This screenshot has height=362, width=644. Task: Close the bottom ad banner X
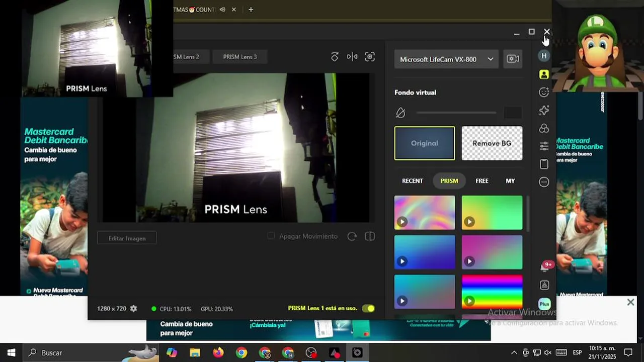(630, 302)
